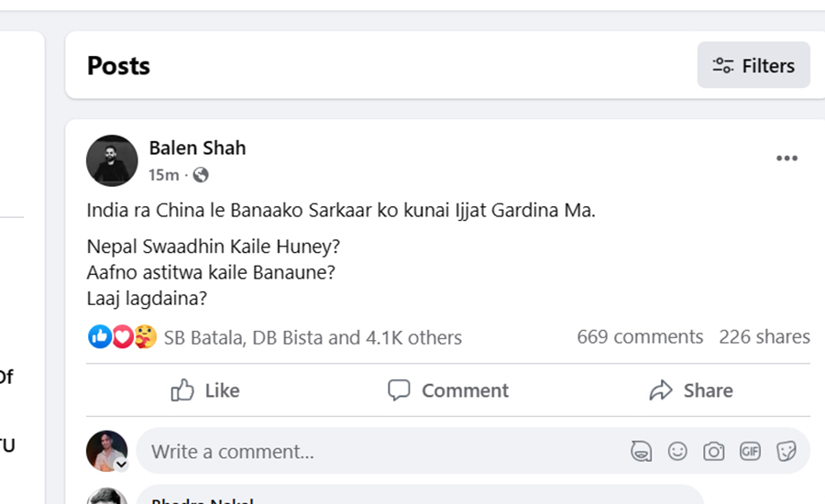The image size is (825, 504).
Task: Click the public audience globe icon
Action: (x=201, y=174)
